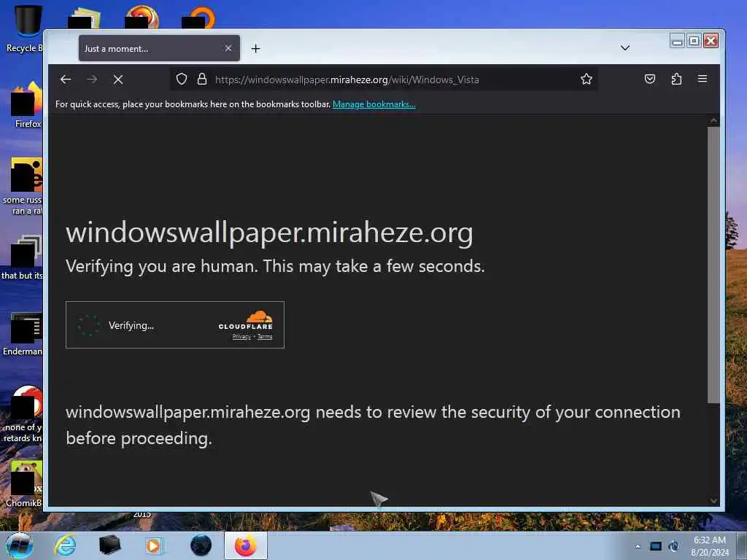
Task: Open Cloudflare Terms link
Action: (265, 337)
